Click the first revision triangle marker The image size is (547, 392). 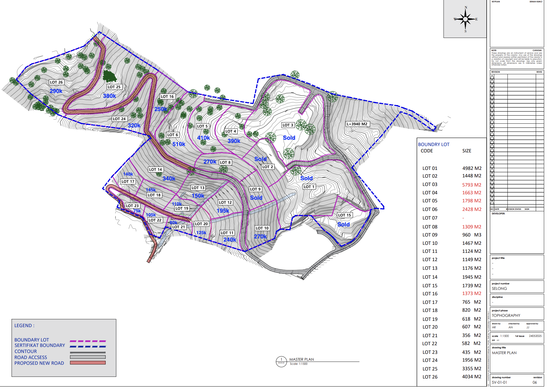492,77
